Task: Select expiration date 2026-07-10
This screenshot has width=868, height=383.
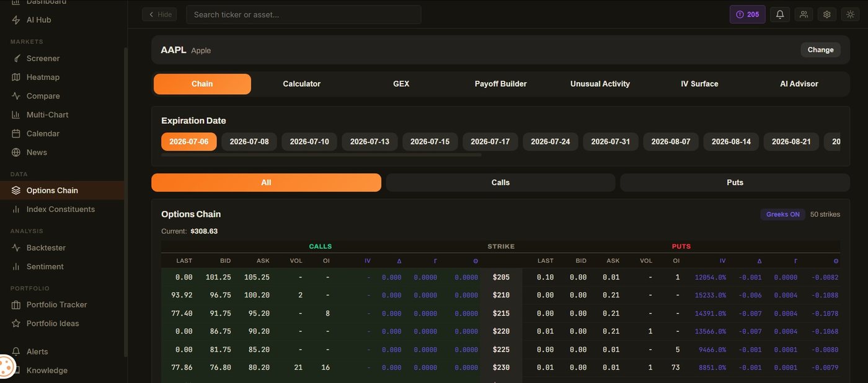Action: click(x=309, y=141)
